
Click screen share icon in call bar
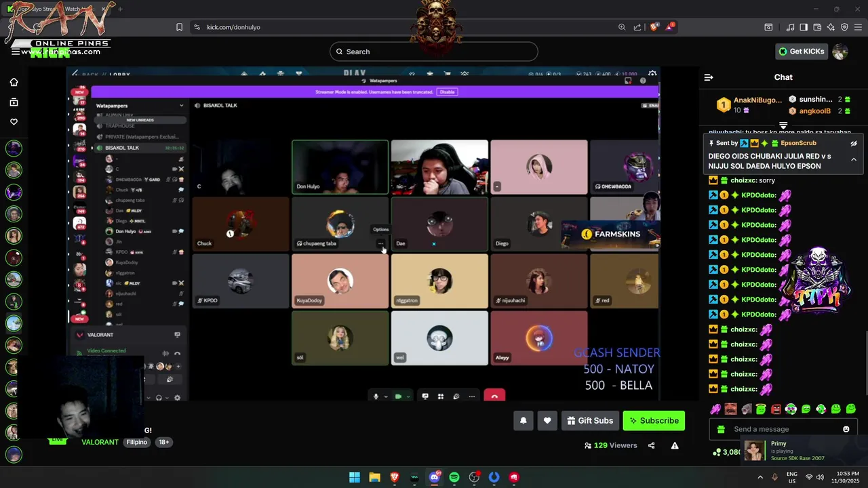[x=425, y=396]
